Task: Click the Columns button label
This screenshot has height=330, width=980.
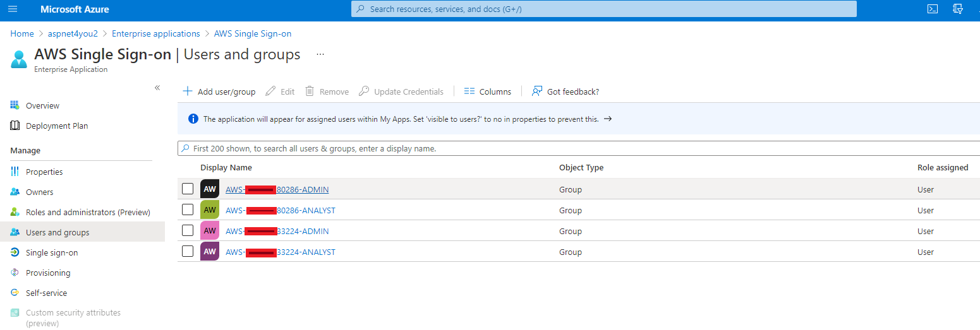Action: [x=495, y=91]
